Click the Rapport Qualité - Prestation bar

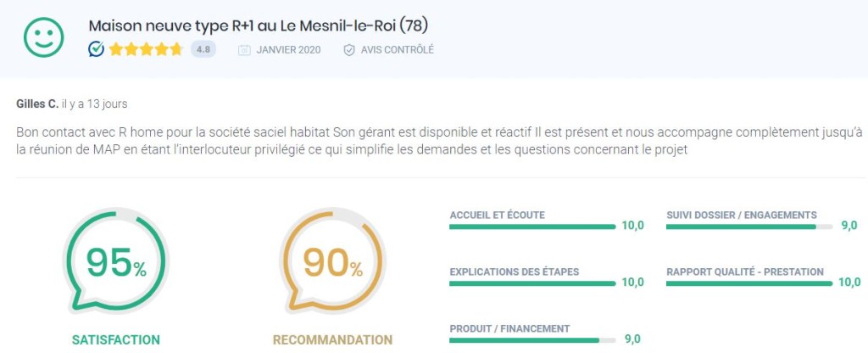[749, 283]
